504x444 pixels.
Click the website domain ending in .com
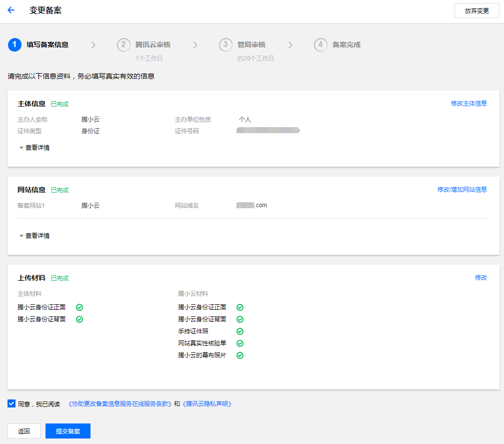tap(251, 205)
